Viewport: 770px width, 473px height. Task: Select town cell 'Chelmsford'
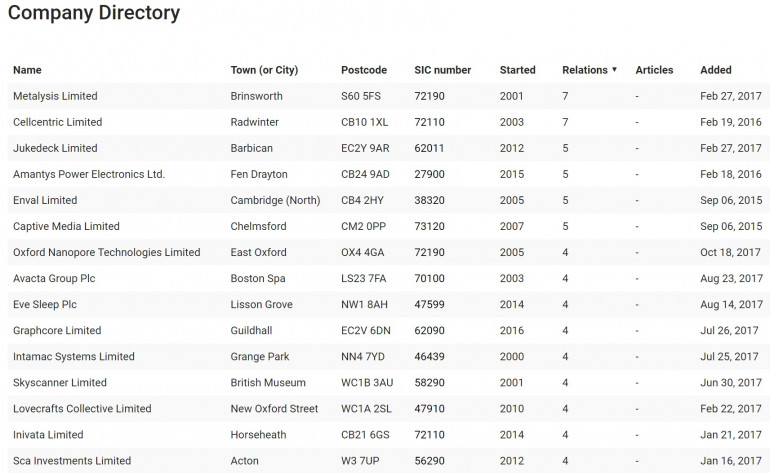(x=258, y=226)
